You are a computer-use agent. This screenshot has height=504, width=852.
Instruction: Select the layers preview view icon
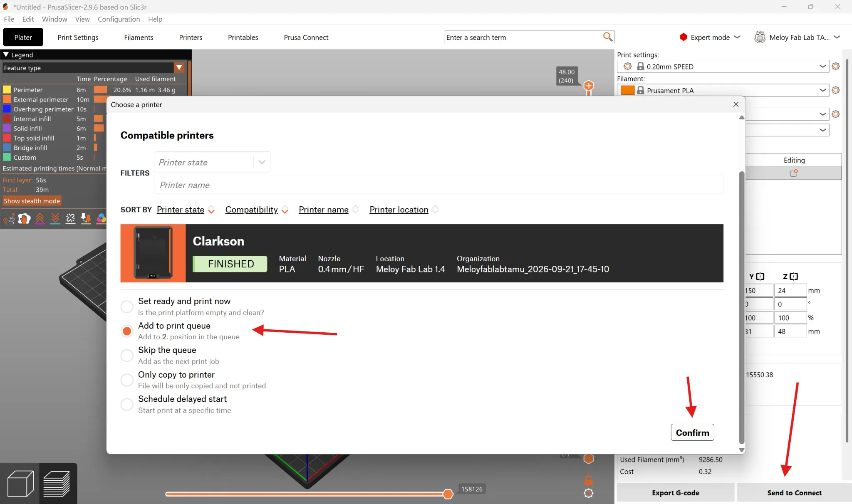pyautogui.click(x=57, y=483)
